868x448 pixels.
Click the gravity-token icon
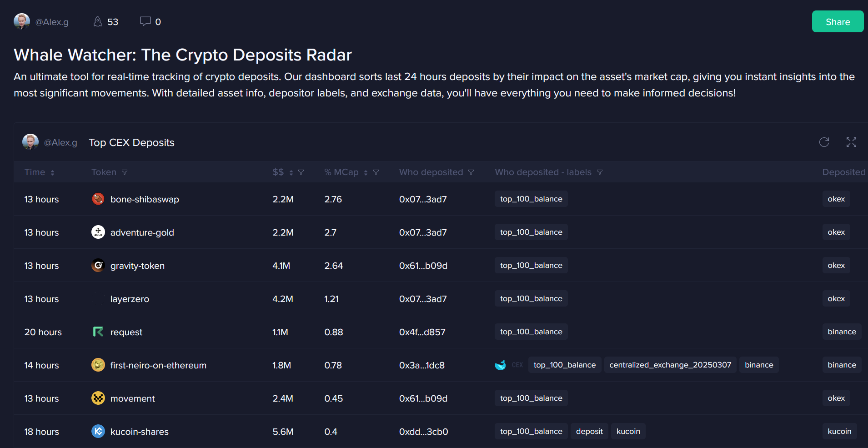(98, 265)
